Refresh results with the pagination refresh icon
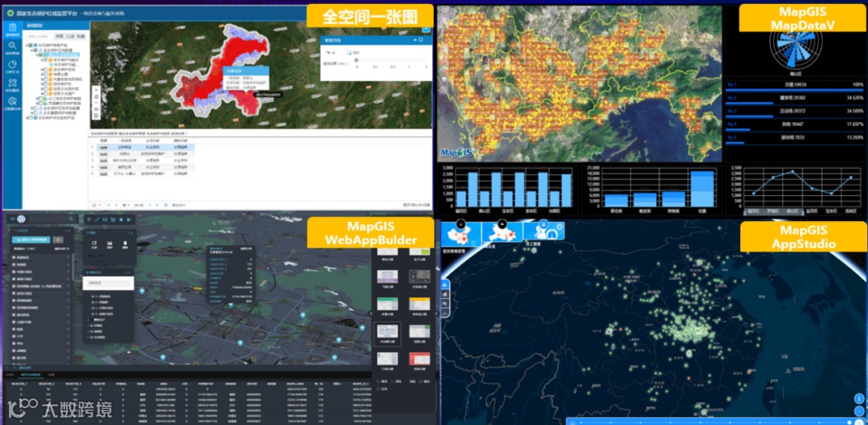868x425 pixels. click(x=166, y=205)
